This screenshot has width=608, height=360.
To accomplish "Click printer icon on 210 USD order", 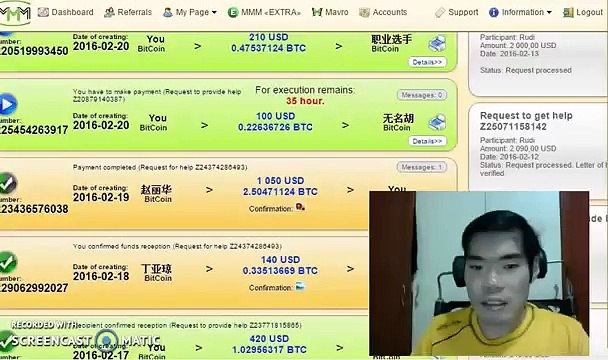I will (437, 43).
